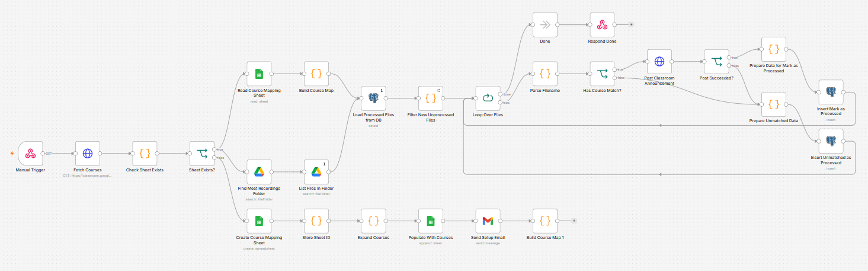This screenshot has width=868, height=271.
Task: Open the Parse Filename code node
Action: click(x=545, y=74)
